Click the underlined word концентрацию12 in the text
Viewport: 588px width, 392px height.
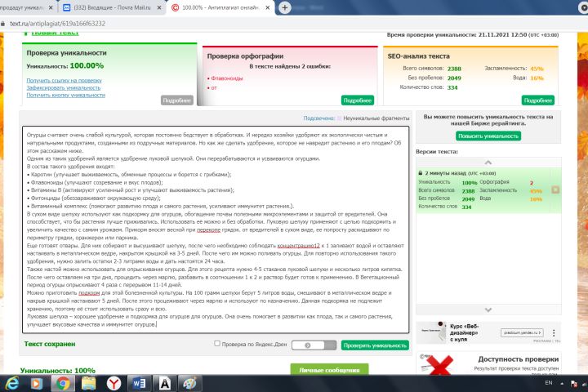(x=299, y=245)
